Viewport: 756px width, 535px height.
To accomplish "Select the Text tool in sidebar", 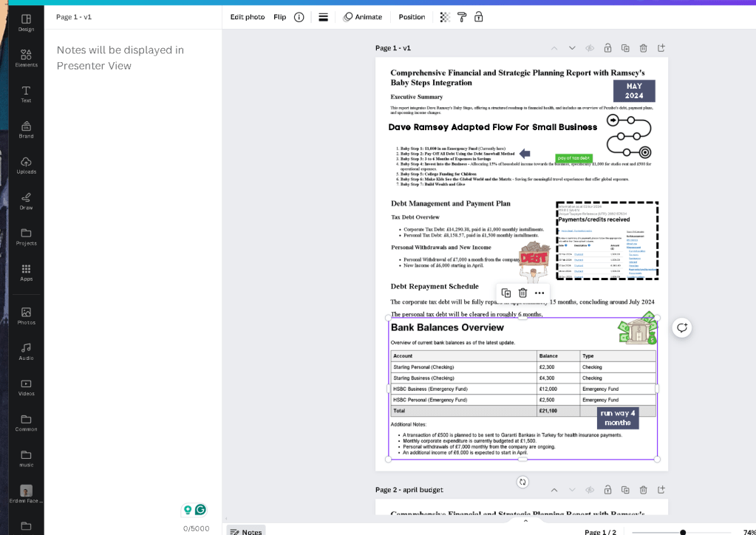I will [26, 94].
